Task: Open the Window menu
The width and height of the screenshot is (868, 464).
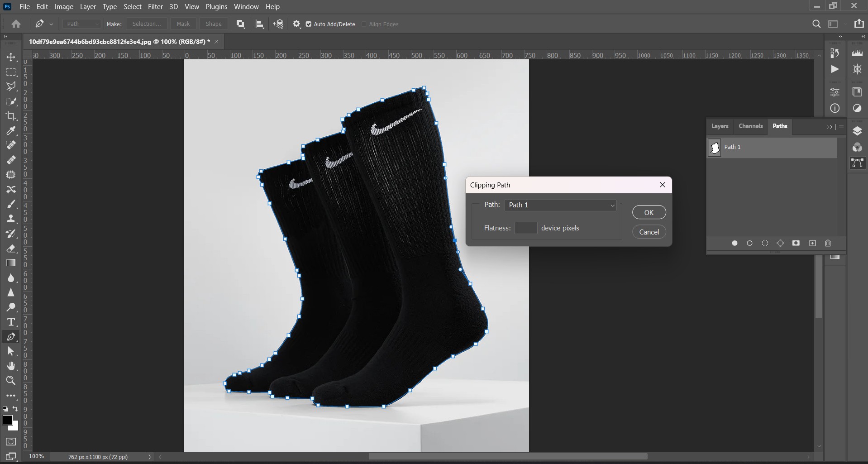Action: (246, 7)
